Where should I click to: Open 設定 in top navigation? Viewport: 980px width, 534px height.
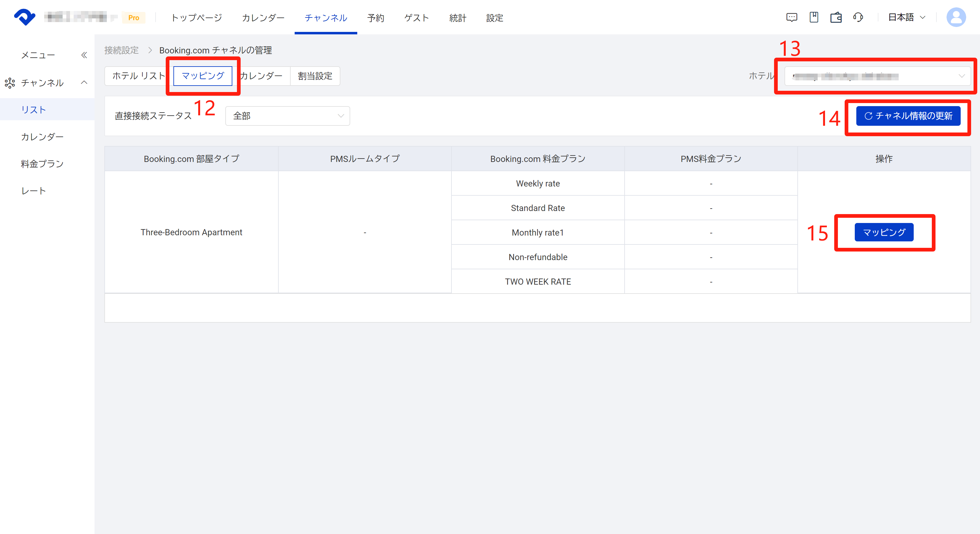[x=494, y=17]
